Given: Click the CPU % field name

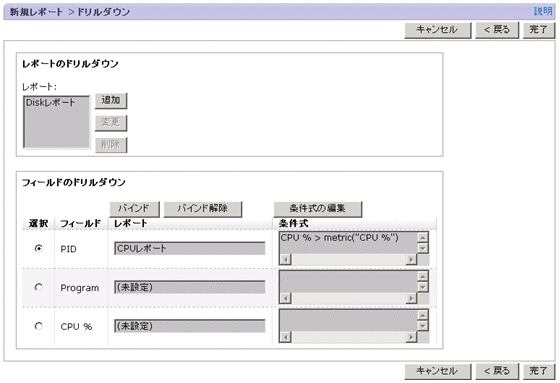Looking at the screenshot, I should click(76, 327).
